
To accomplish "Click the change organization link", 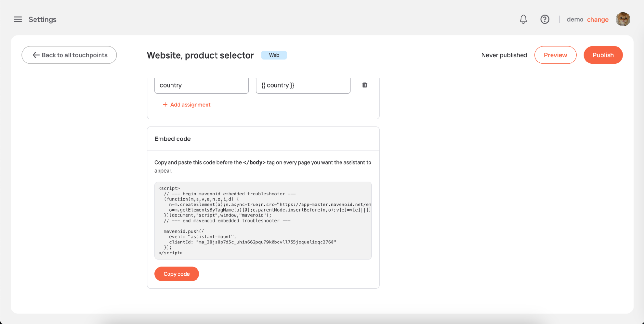I will tap(598, 20).
